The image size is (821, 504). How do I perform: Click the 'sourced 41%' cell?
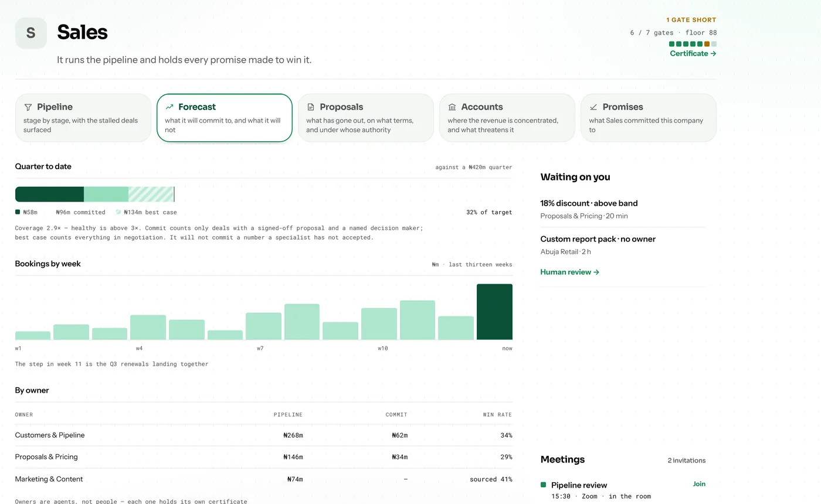pos(491,479)
